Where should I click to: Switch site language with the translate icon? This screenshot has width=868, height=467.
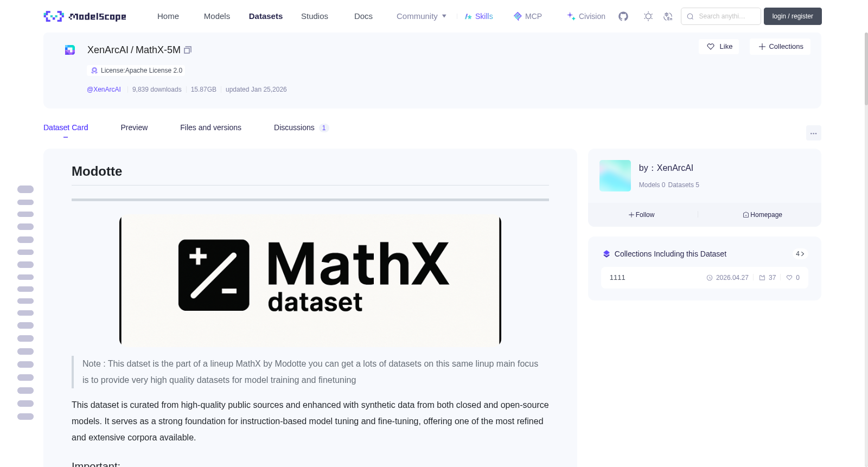668,16
